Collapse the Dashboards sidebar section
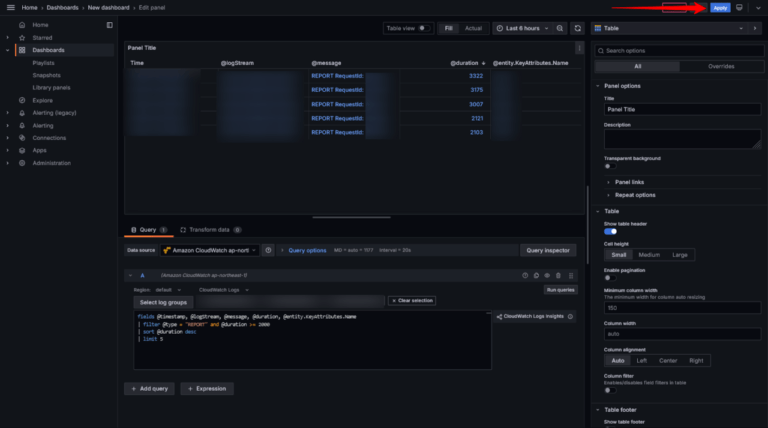 pyautogui.click(x=7, y=50)
